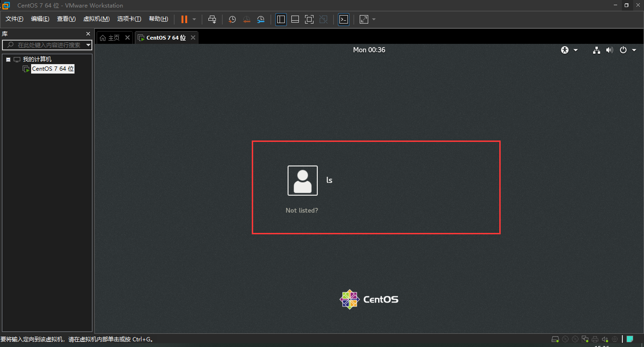Open the accessibility menu dropdown arrow
The image size is (644, 347).
576,50
